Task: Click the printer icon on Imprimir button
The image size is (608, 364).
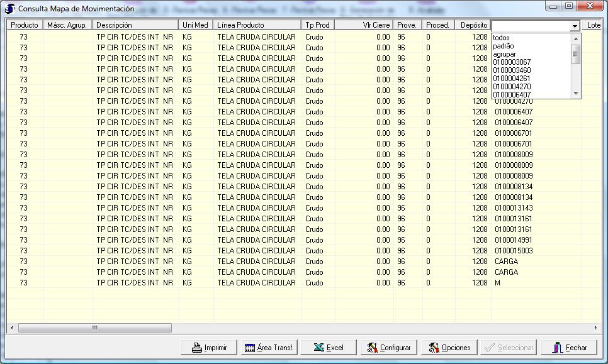Action: 196,348
